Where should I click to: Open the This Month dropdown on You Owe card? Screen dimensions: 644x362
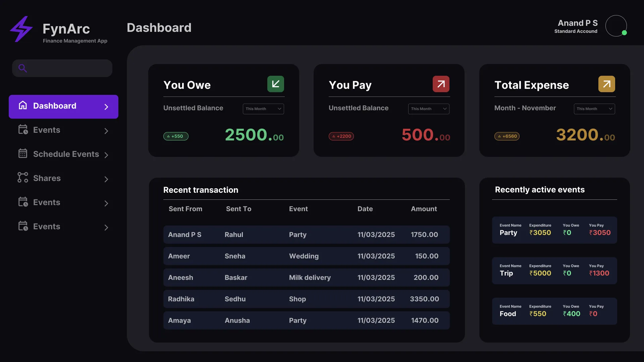(x=263, y=109)
